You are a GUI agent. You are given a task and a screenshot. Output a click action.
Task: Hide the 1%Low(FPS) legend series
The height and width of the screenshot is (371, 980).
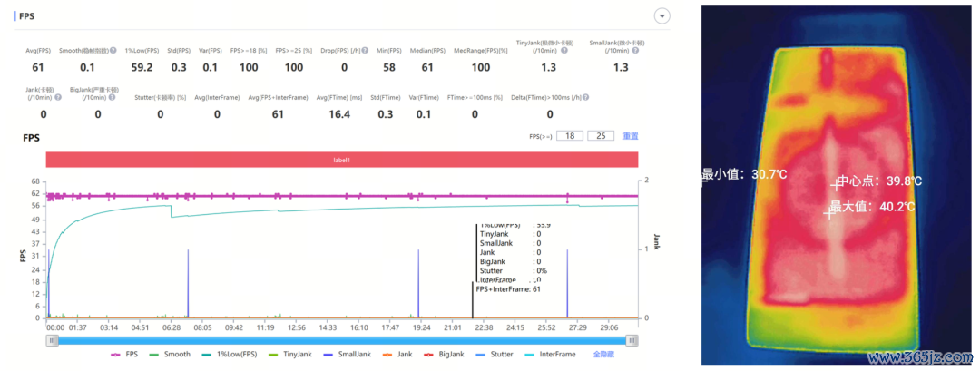[229, 354]
